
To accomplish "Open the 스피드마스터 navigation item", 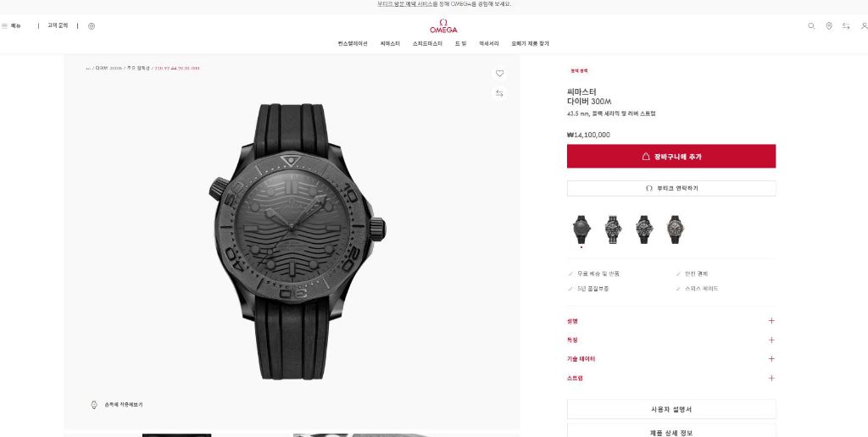I will [x=427, y=44].
